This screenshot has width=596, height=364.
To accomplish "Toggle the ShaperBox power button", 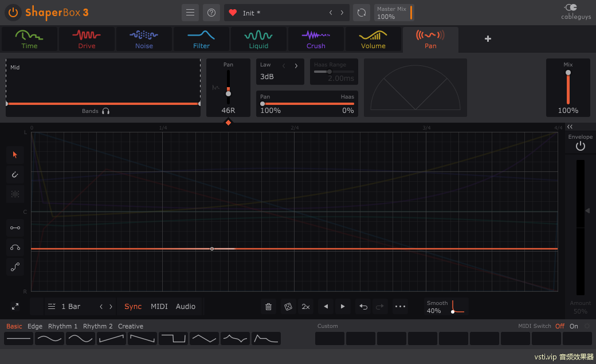I will click(x=13, y=13).
